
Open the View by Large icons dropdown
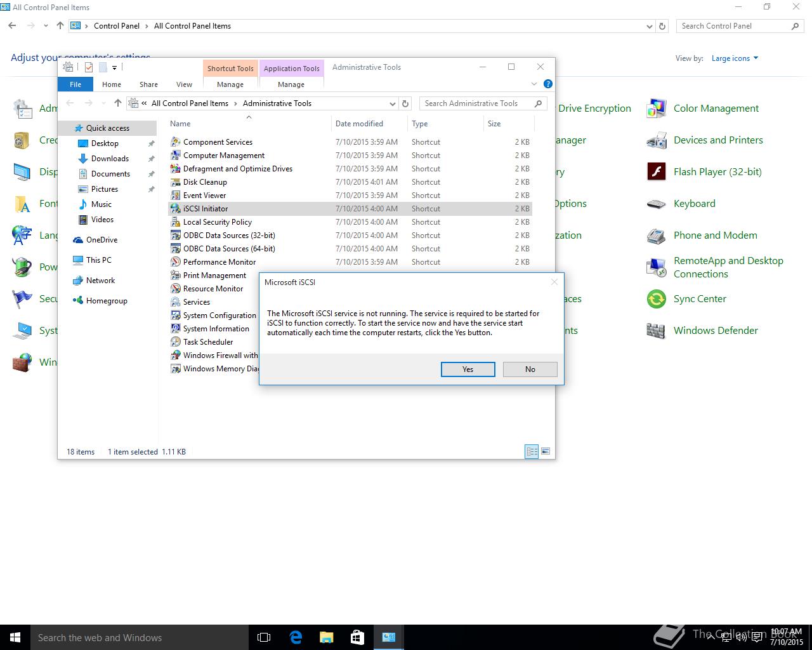[735, 58]
